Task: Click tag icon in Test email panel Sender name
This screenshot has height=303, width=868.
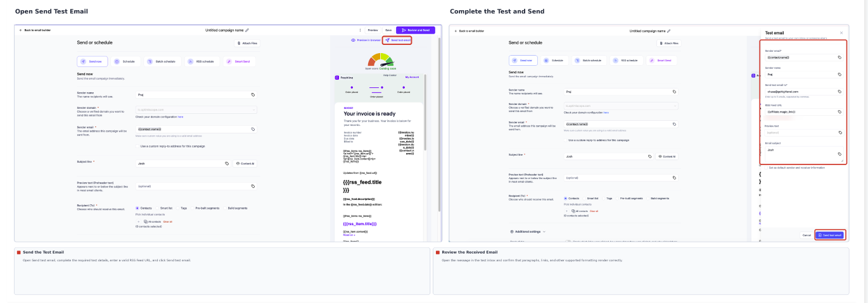Action: pos(839,74)
